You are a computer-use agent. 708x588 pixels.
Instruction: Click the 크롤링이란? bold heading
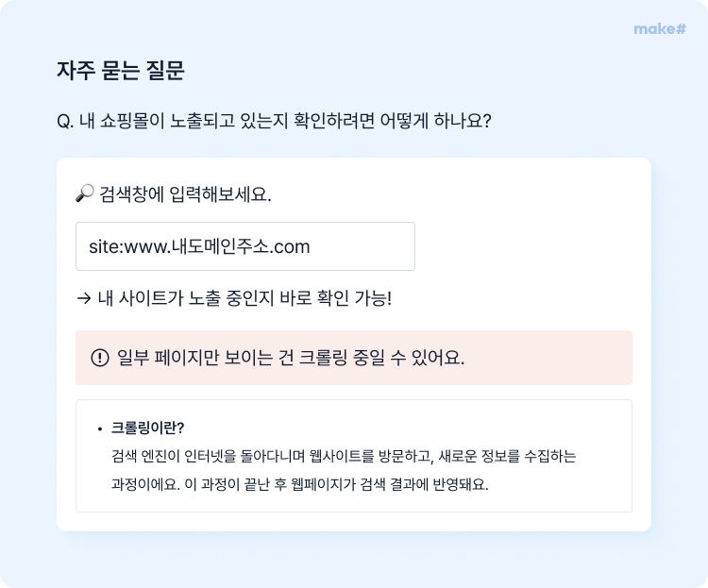(x=147, y=428)
